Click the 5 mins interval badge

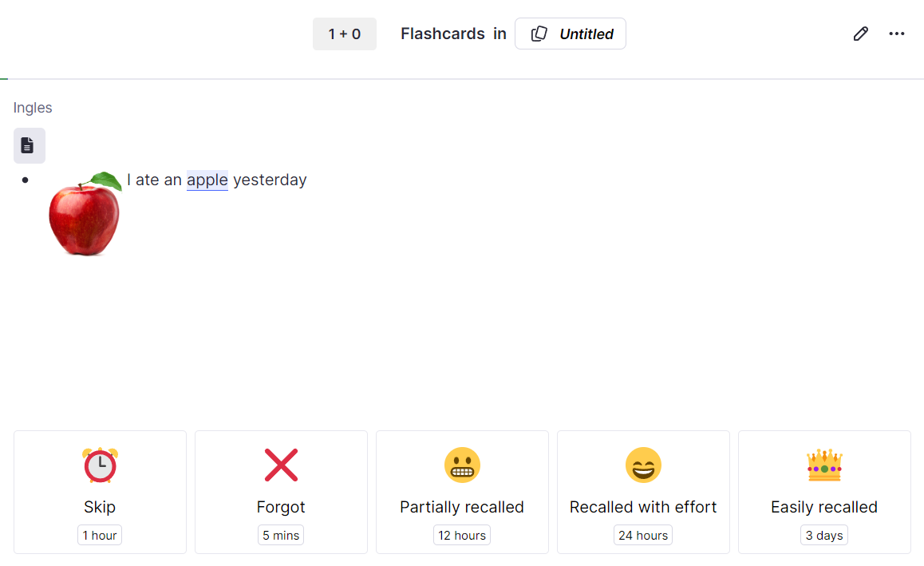click(x=281, y=536)
